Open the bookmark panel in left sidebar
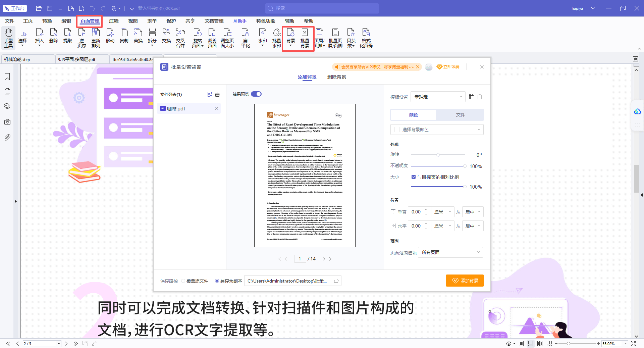The image size is (644, 348). point(7,77)
